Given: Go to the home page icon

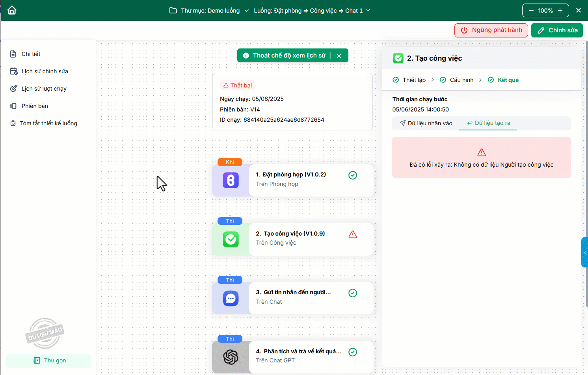Looking at the screenshot, I should 12,10.
